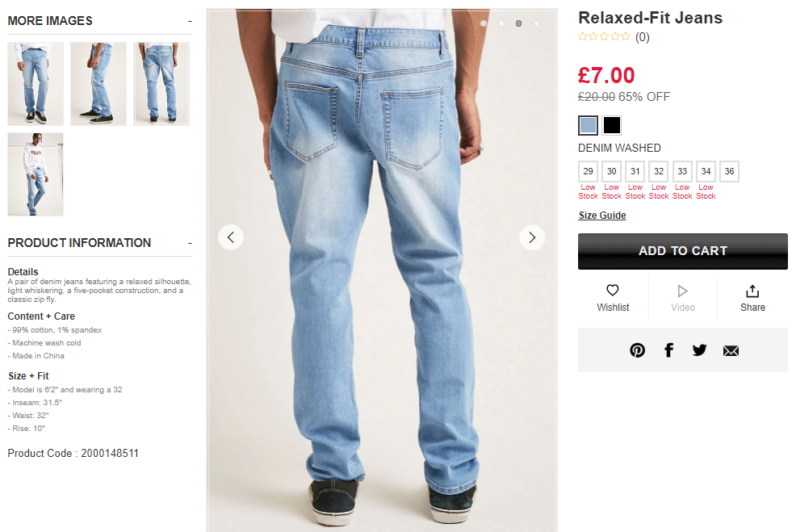The width and height of the screenshot is (792, 532).
Task: Choose size 32
Action: pyautogui.click(x=659, y=171)
